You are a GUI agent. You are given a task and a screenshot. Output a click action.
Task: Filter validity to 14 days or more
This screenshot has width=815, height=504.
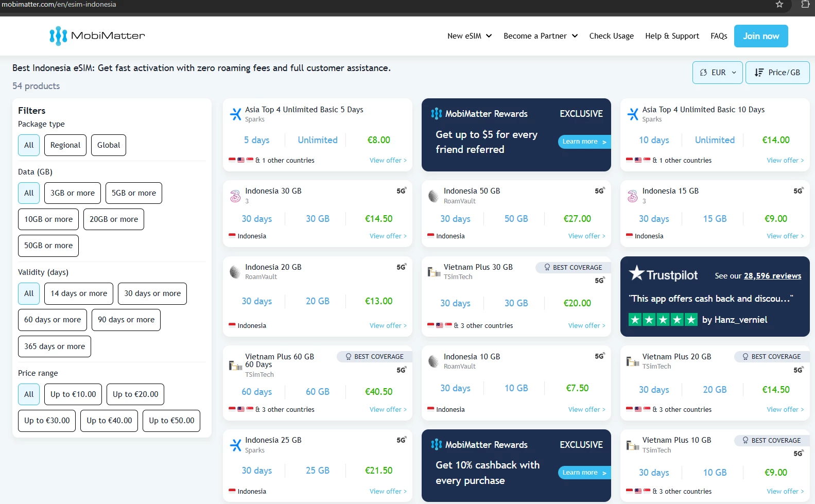coord(79,293)
